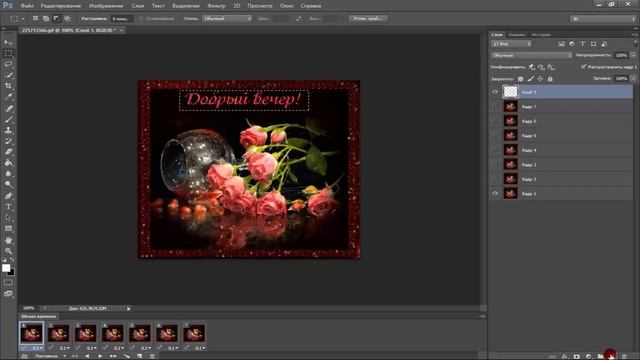The image size is (640, 360).
Task: Select the Clone Stamp tool
Action: click(x=8, y=130)
